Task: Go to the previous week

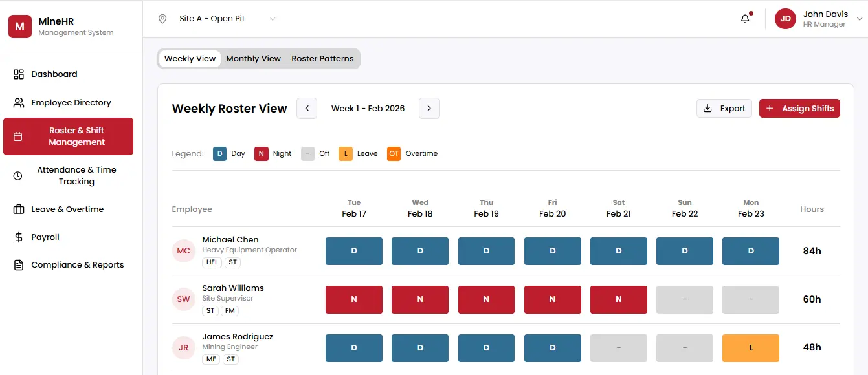Action: tap(307, 109)
